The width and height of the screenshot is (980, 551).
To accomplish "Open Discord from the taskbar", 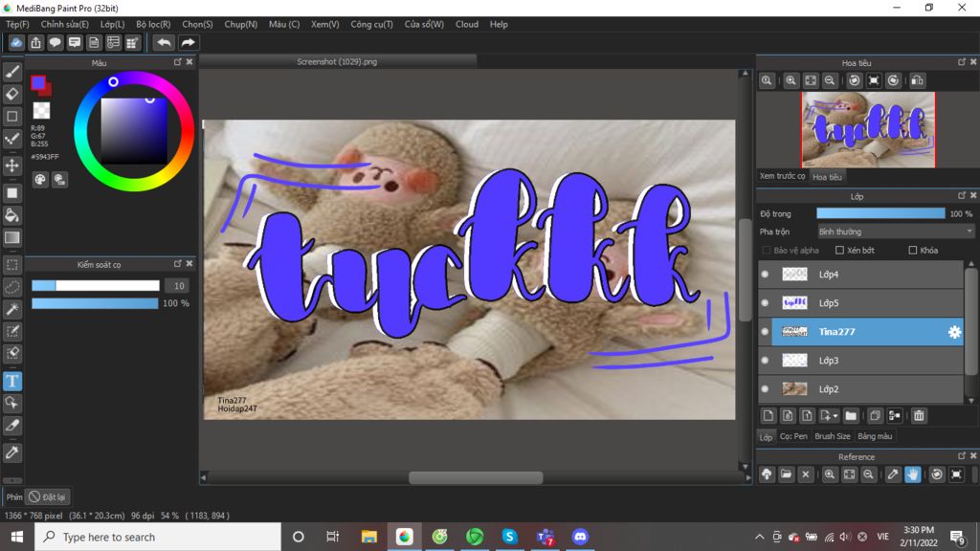I will pos(580,537).
